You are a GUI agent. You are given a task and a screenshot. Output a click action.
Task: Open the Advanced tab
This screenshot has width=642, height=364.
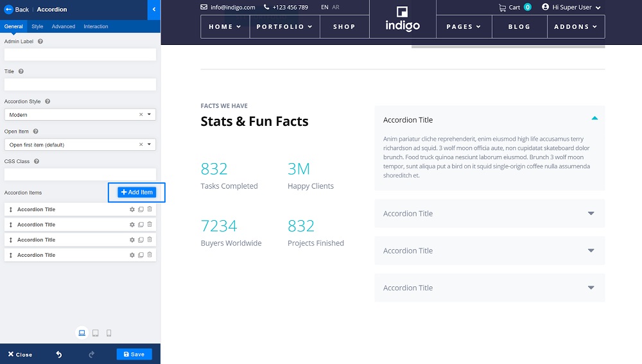click(64, 26)
